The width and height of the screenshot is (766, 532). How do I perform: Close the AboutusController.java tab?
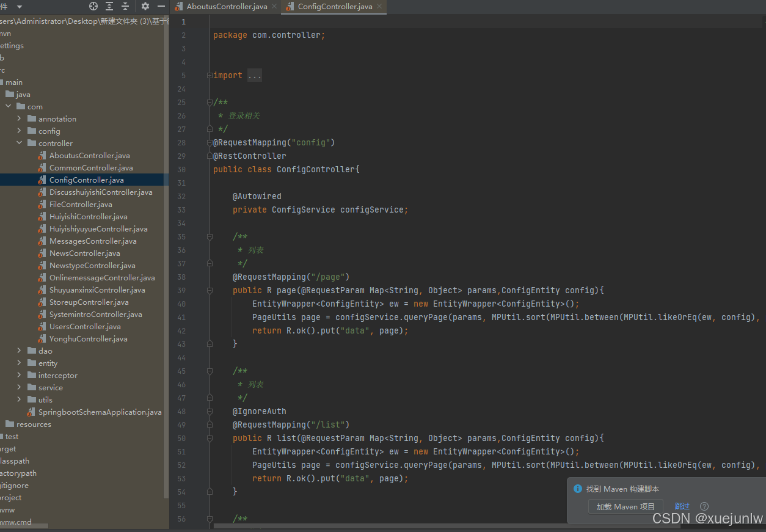tap(273, 7)
